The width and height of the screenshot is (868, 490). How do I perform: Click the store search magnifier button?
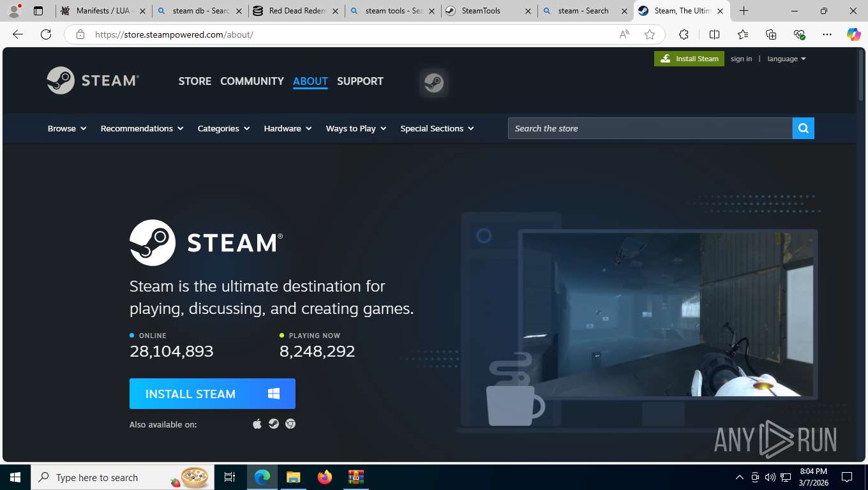pyautogui.click(x=804, y=128)
